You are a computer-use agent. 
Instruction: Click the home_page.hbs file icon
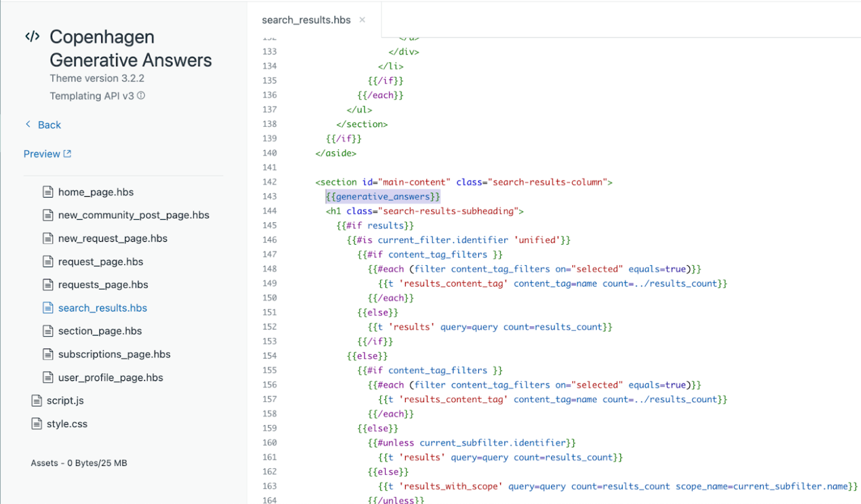(48, 192)
